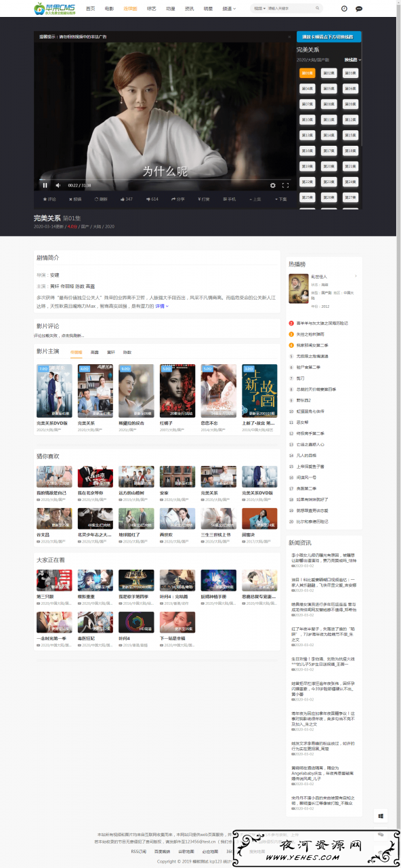This screenshot has height=868, width=401.
Task: Select episode 第06集
Action: pyautogui.click(x=350, y=88)
